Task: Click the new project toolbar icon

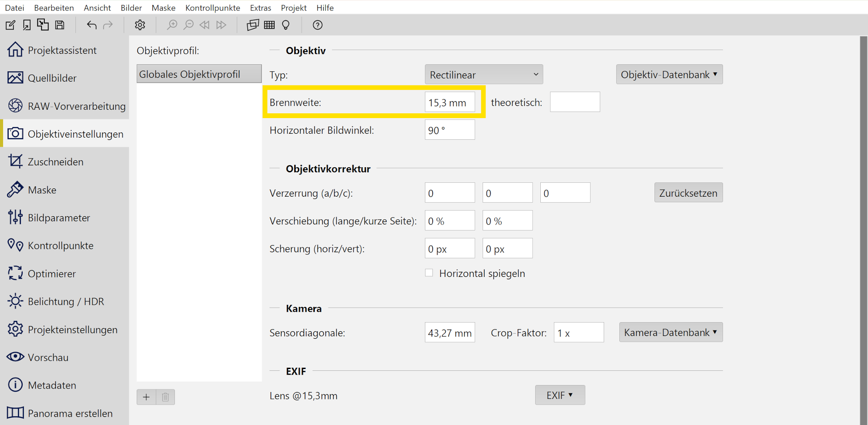Action: click(10, 25)
